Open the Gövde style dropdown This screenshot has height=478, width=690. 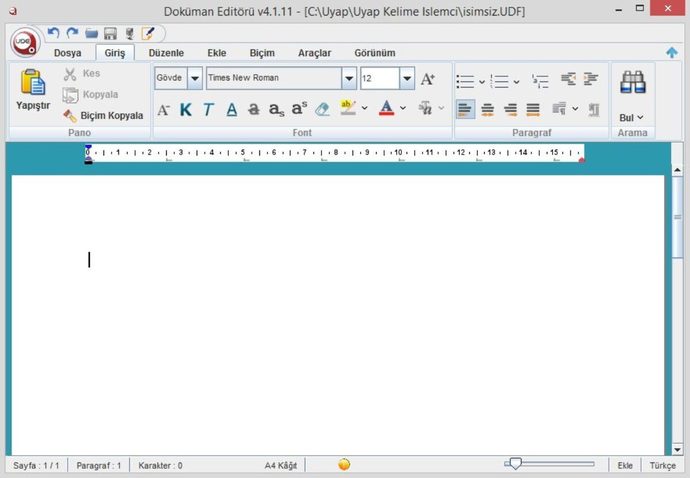(x=195, y=78)
